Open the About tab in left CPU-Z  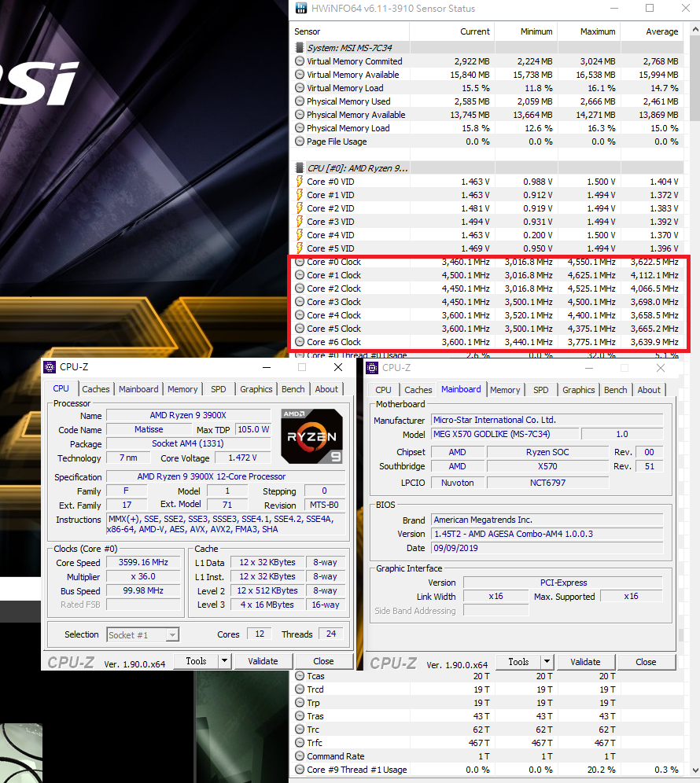coord(326,389)
